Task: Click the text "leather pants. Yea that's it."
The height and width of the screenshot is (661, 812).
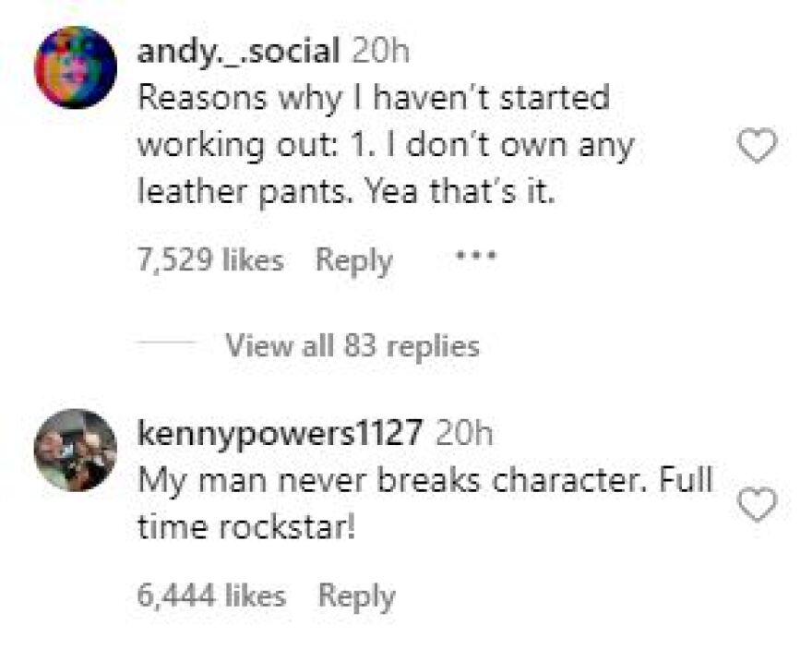Action: click(344, 193)
